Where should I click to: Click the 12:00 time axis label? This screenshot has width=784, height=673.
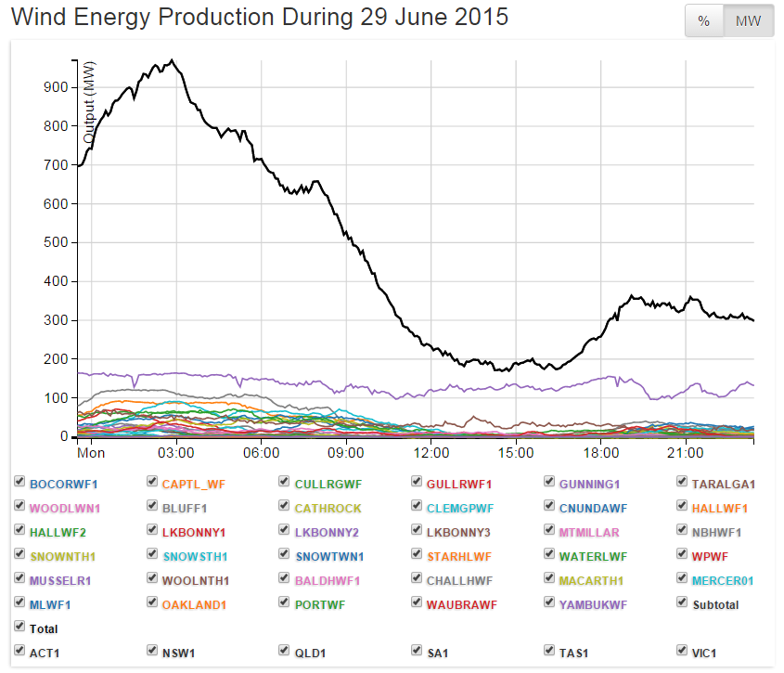pos(431,452)
